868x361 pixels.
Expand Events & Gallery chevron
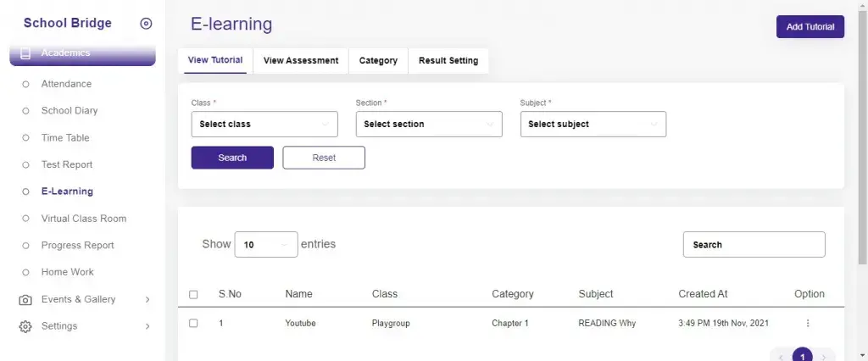click(147, 299)
